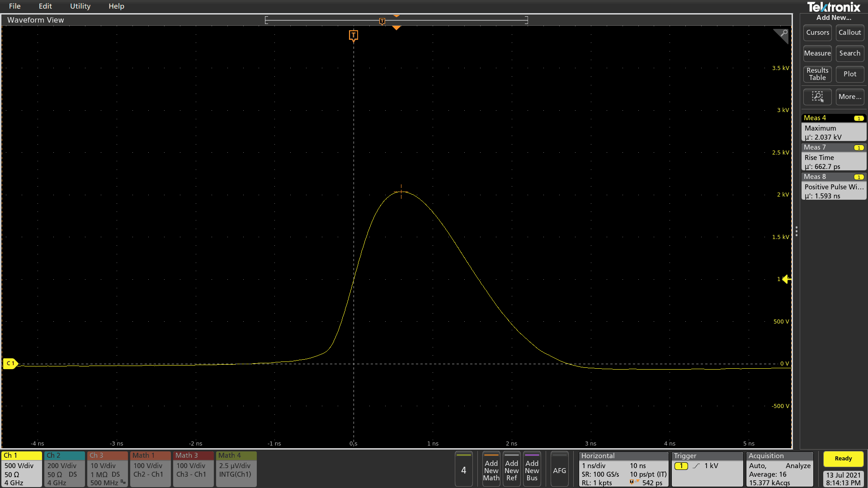Toggle the Math 4 INTG badge
This screenshot has width=868, height=488.
236,469
